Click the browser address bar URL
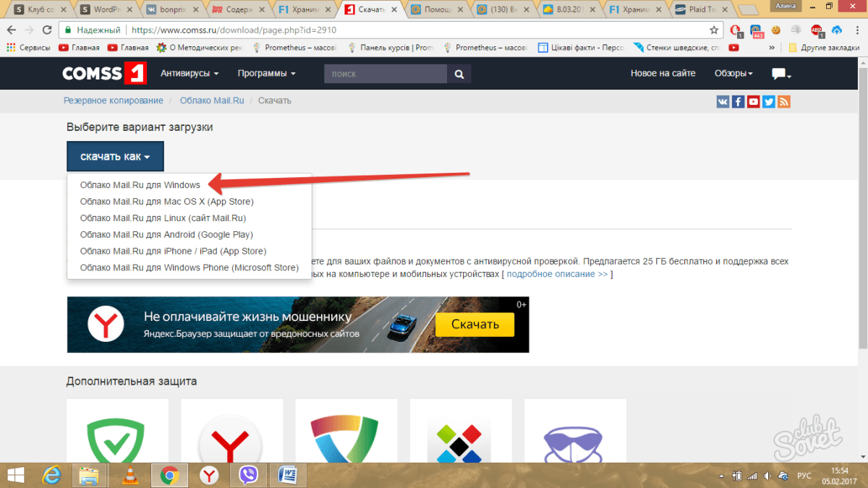 pyautogui.click(x=233, y=30)
